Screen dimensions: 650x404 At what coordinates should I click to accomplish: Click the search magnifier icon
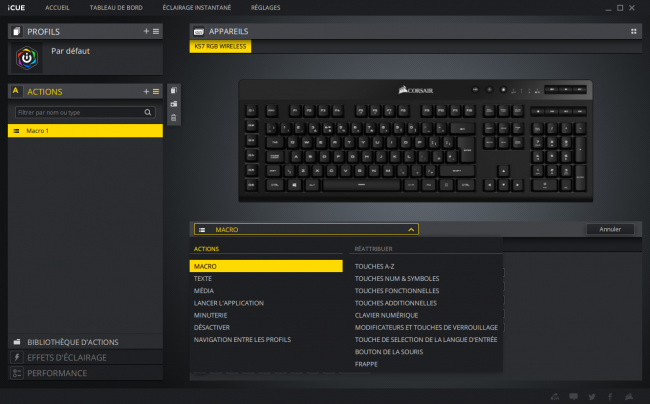pyautogui.click(x=148, y=112)
